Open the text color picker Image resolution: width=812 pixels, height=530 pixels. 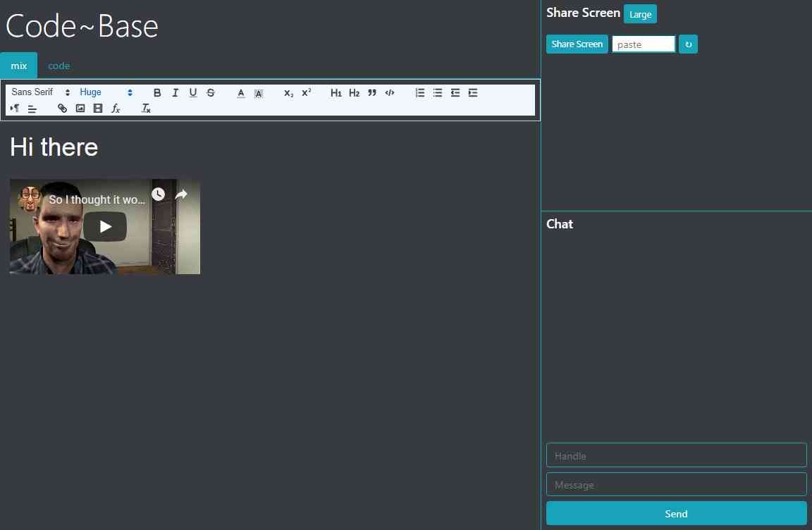[240, 93]
